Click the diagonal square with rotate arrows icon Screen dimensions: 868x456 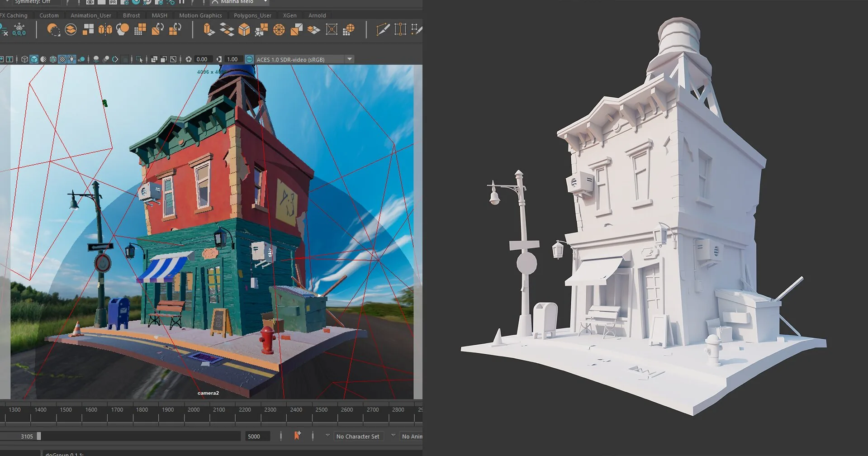[x=158, y=30]
